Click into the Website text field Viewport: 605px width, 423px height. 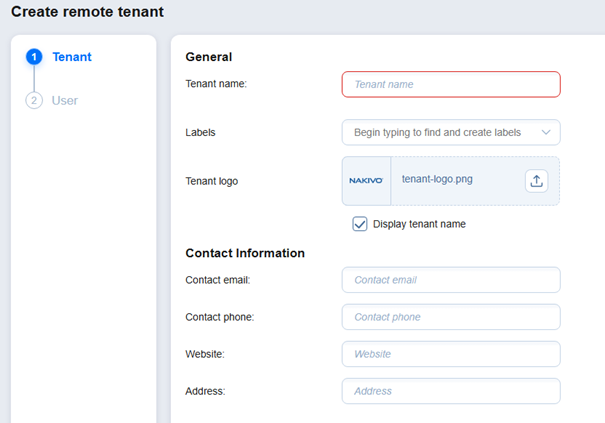coord(451,354)
